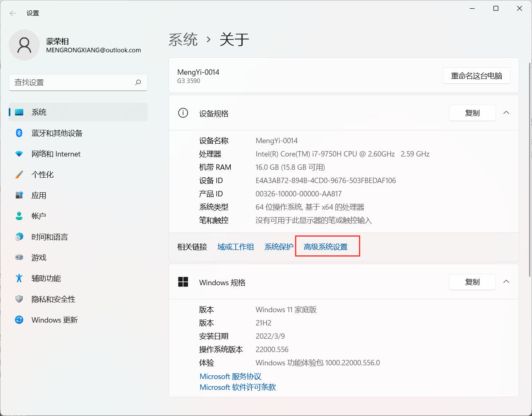This screenshot has width=532, height=416.
Task: Maximize the Settings window
Action: 496,8
